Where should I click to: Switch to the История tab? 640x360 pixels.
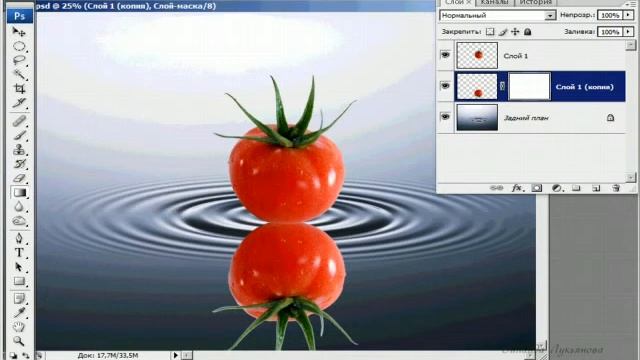pyautogui.click(x=535, y=2)
